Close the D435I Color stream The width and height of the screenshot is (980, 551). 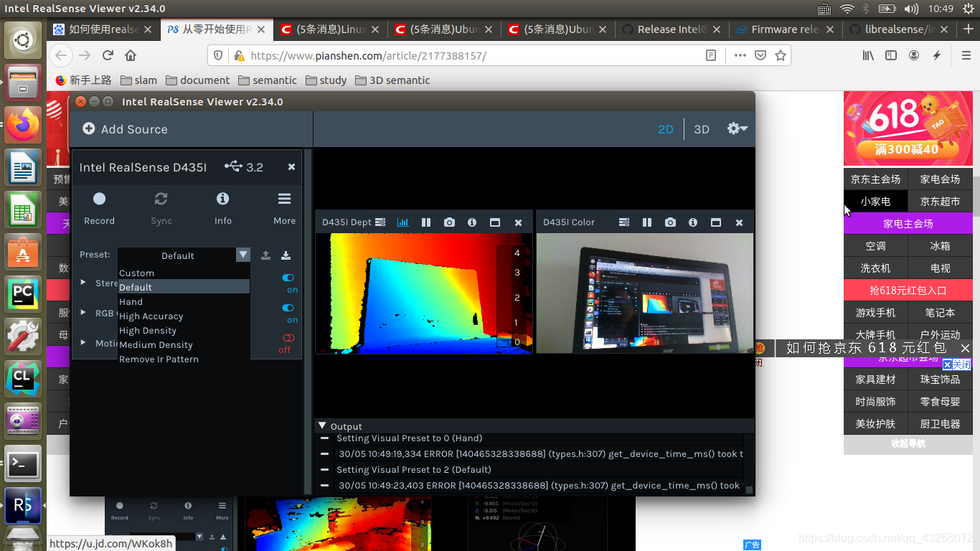(739, 223)
